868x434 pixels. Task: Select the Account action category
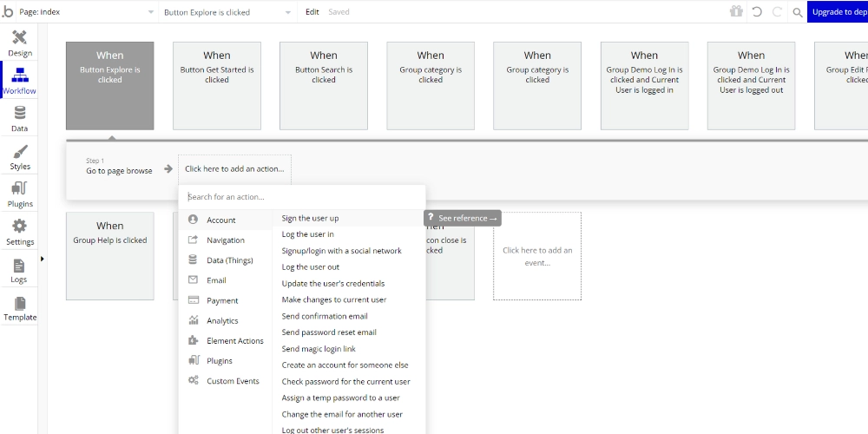(226, 220)
